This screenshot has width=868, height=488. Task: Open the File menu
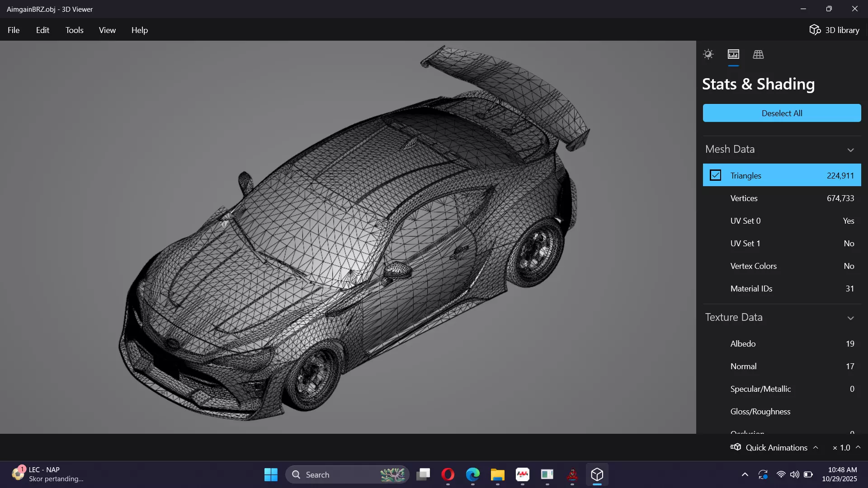click(x=14, y=30)
